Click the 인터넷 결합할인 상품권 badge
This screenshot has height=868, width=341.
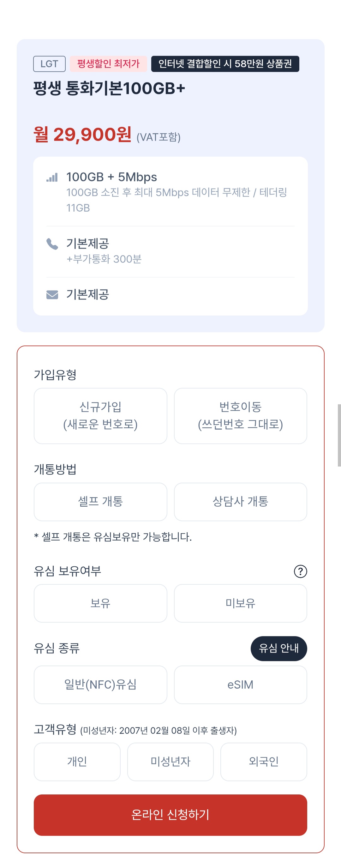[225, 64]
